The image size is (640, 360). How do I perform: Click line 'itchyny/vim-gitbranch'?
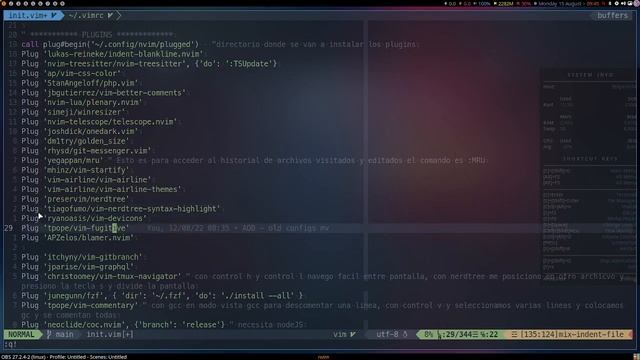point(82,257)
